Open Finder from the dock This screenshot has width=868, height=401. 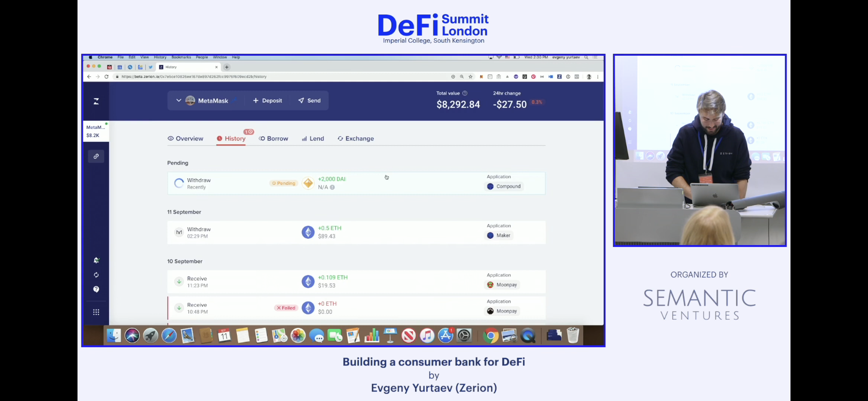point(114,335)
